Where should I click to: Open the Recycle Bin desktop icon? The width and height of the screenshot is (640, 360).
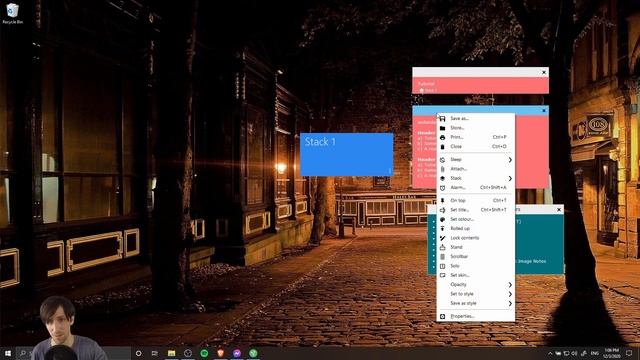tap(13, 13)
